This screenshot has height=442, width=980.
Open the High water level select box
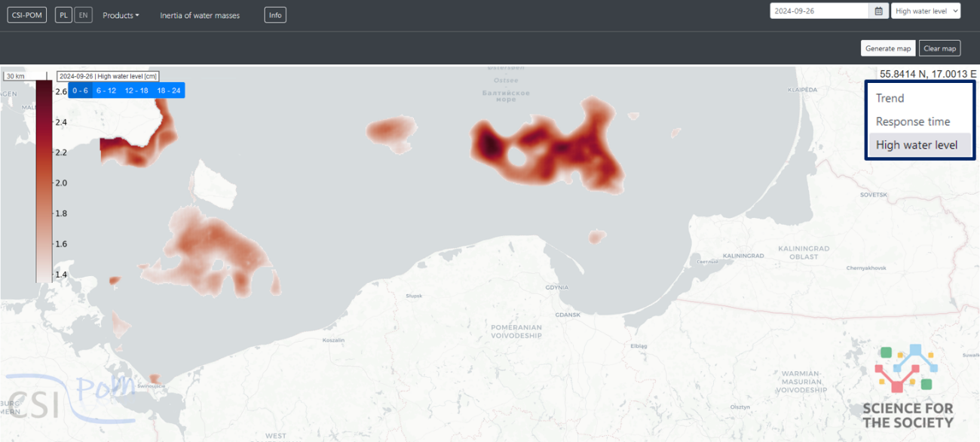tap(925, 11)
